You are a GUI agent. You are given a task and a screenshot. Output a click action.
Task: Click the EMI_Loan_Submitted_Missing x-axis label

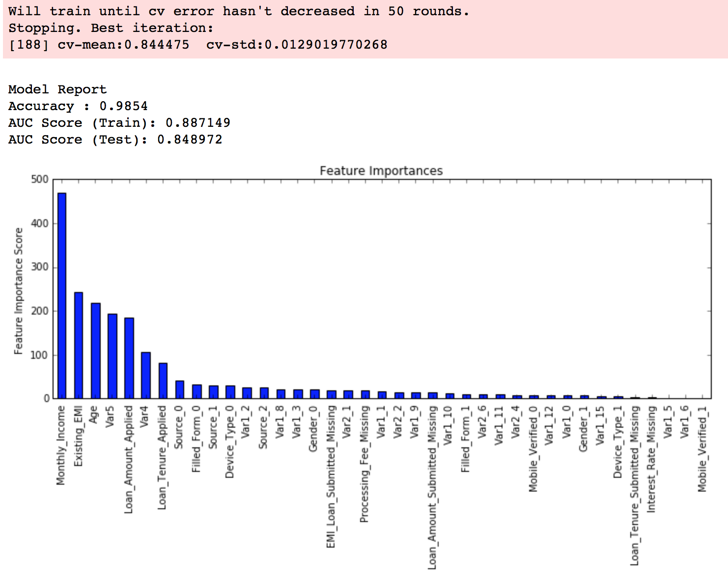(x=331, y=477)
